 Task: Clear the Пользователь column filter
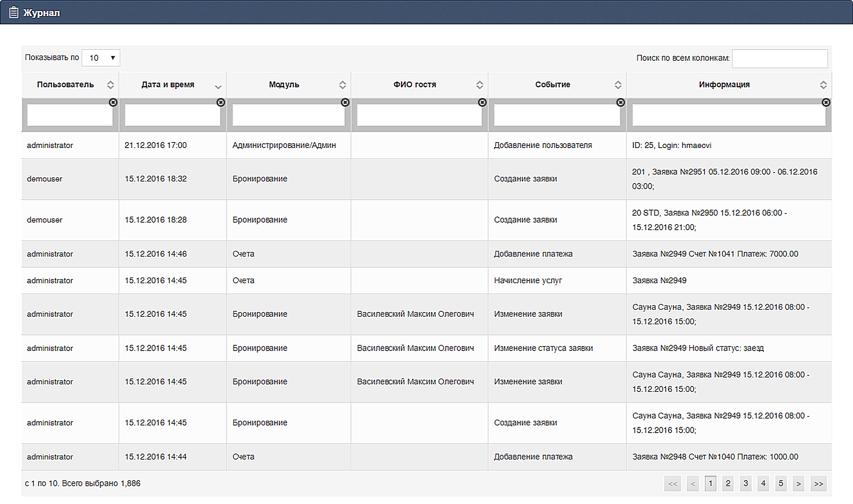113,103
